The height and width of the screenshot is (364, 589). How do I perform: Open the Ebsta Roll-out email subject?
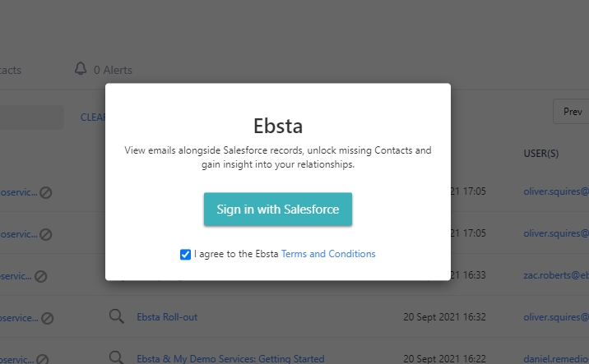[167, 317]
